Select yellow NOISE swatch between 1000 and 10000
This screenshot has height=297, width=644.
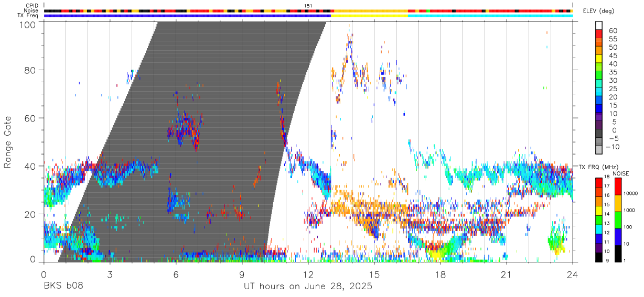617,203
